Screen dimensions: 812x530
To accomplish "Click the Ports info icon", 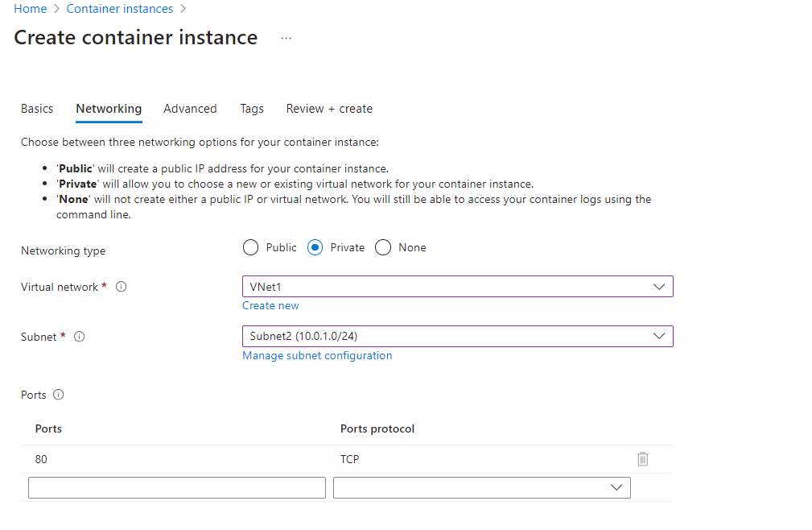I will [60, 395].
